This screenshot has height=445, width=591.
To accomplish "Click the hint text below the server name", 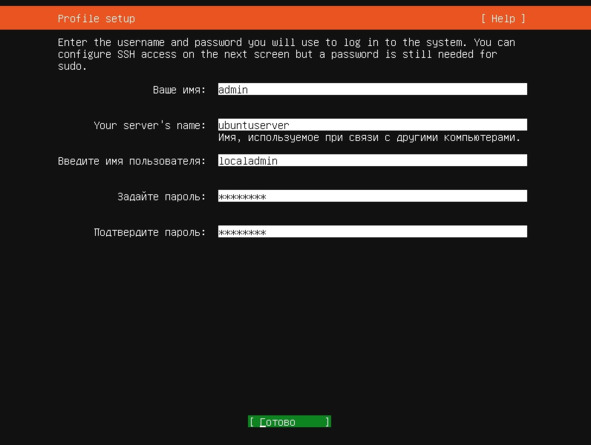I will tap(369, 138).
